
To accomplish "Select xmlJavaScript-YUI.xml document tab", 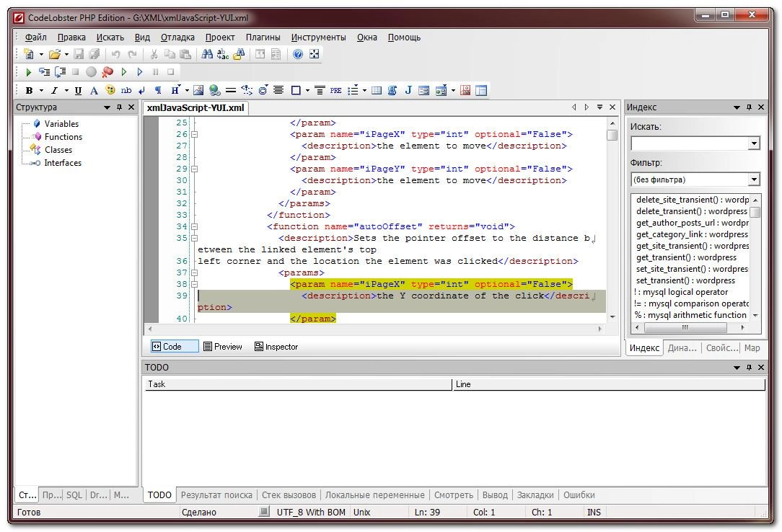I will (x=195, y=107).
